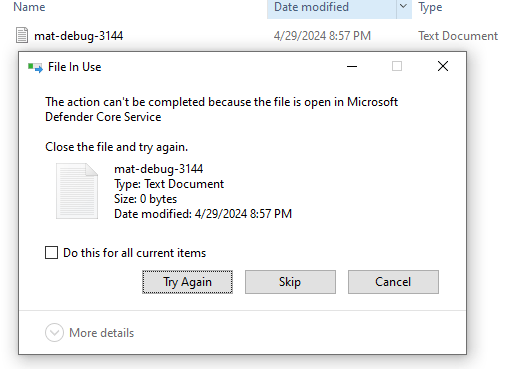Screen dimensions: 519x369
Task: Click the text file icon beside mat-debug-3144 in list
Action: pos(22,35)
